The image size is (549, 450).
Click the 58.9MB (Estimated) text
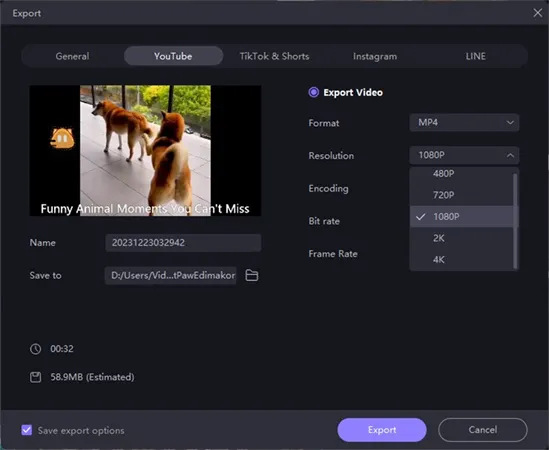(x=92, y=377)
